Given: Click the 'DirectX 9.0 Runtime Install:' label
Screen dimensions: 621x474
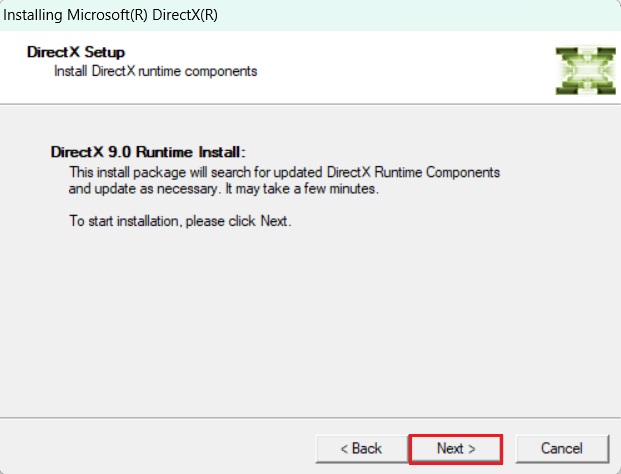Looking at the screenshot, I should tap(148, 152).
